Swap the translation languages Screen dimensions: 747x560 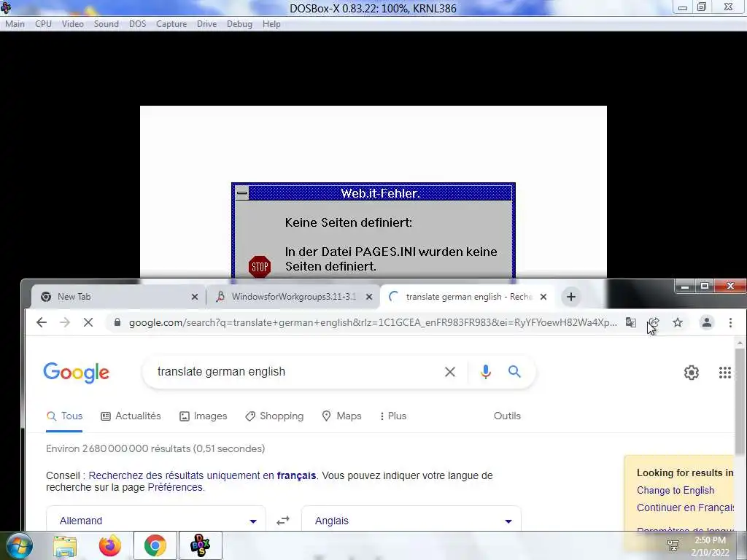pos(283,521)
